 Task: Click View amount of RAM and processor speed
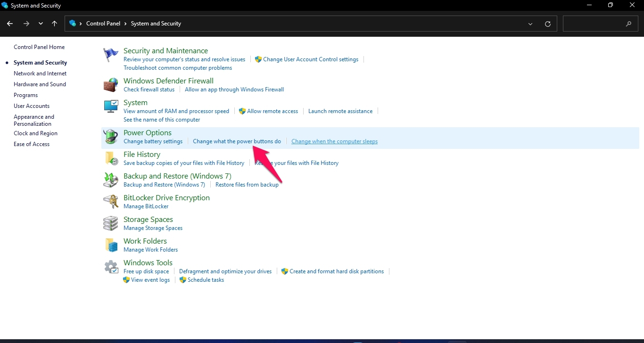[176, 111]
